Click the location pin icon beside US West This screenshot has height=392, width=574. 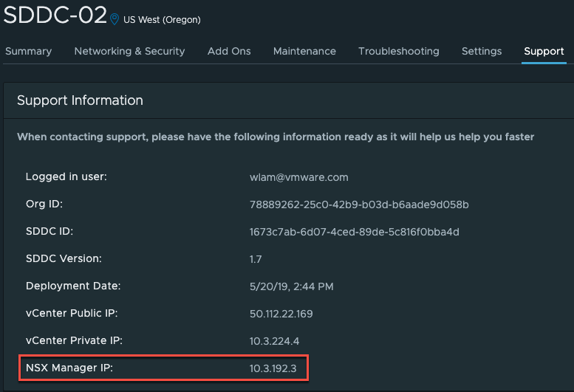(115, 19)
